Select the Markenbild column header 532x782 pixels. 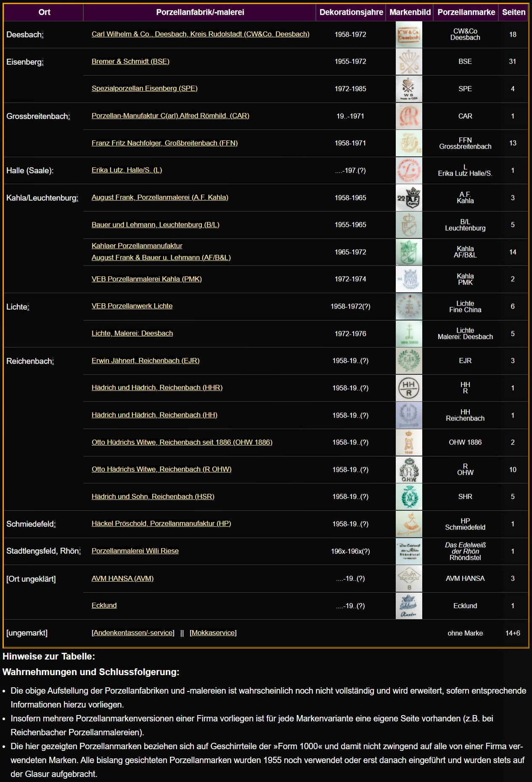[410, 12]
